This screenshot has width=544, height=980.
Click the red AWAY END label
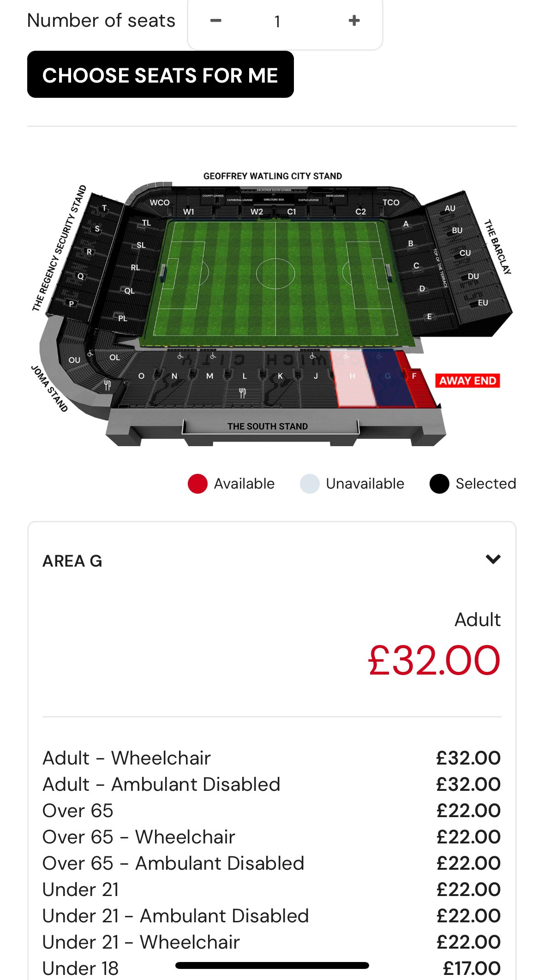(x=467, y=381)
